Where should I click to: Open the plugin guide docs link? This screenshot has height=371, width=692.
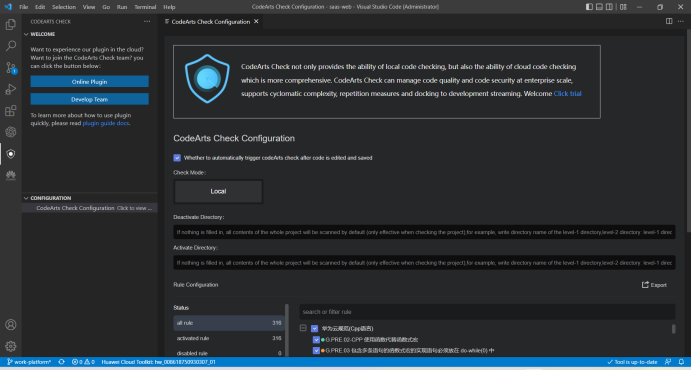[x=105, y=124]
